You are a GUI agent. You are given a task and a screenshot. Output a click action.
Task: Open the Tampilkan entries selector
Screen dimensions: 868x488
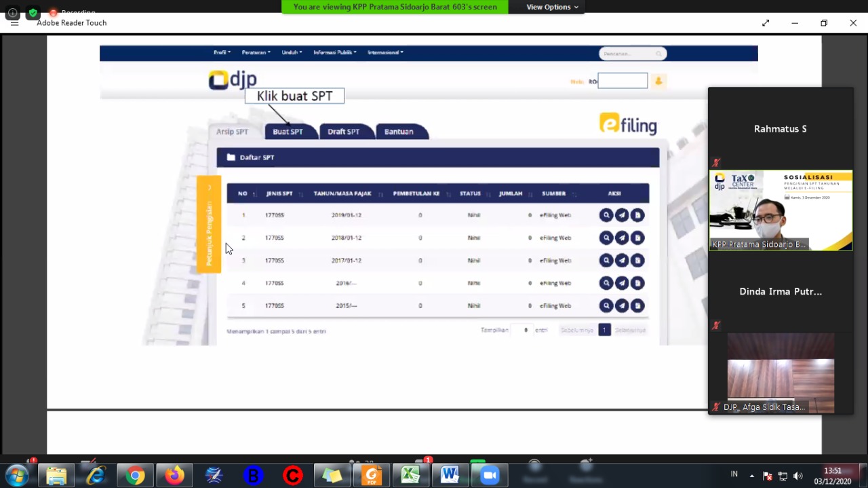[x=520, y=331]
